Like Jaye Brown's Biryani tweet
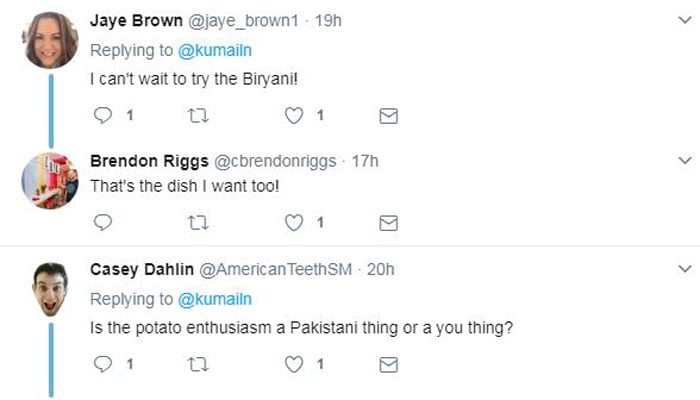This screenshot has height=400, width=700. tap(294, 116)
